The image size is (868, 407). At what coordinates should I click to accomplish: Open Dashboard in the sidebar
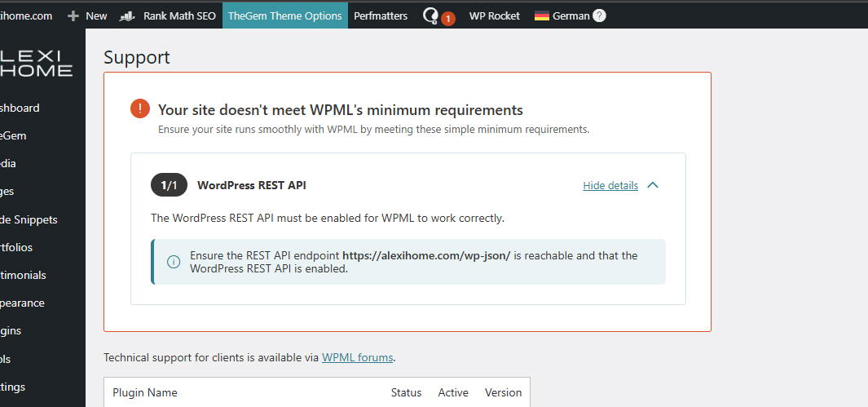[20, 108]
